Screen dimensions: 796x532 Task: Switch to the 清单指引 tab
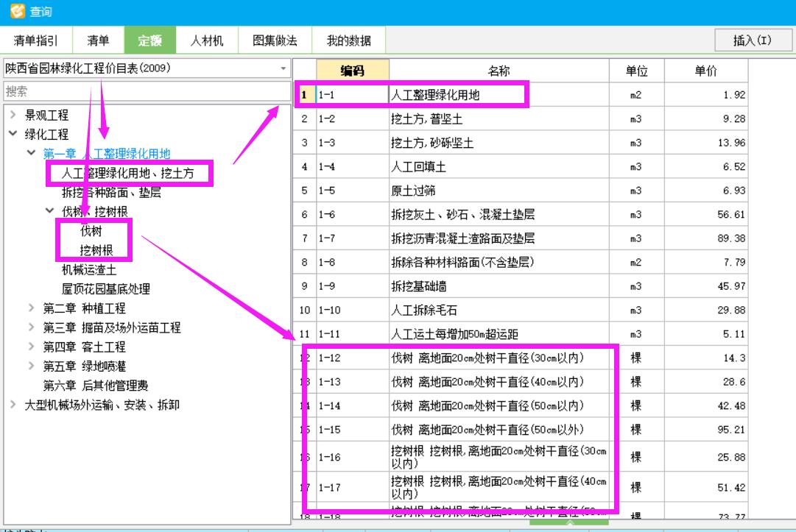[36, 40]
